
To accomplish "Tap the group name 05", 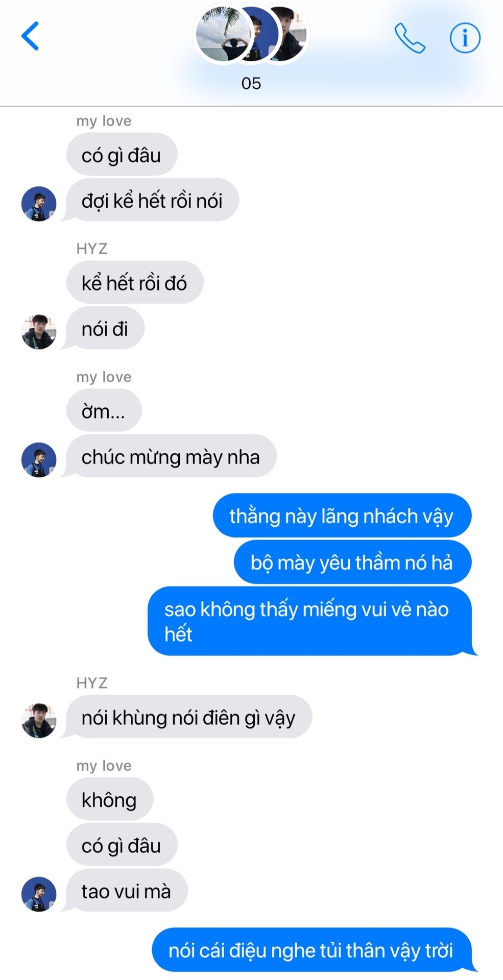I will point(251,83).
